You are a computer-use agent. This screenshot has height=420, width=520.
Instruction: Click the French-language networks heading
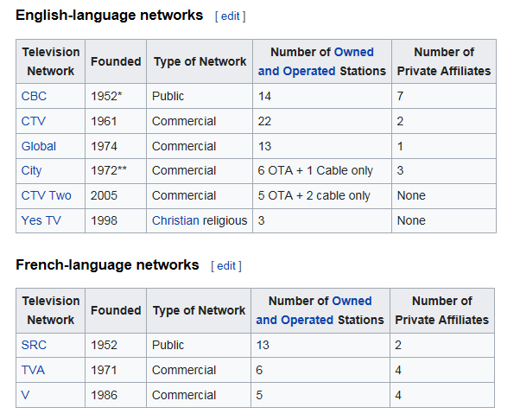point(107,264)
